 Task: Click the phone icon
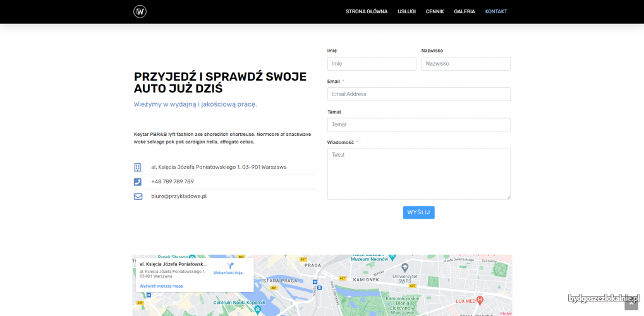pos(138,182)
